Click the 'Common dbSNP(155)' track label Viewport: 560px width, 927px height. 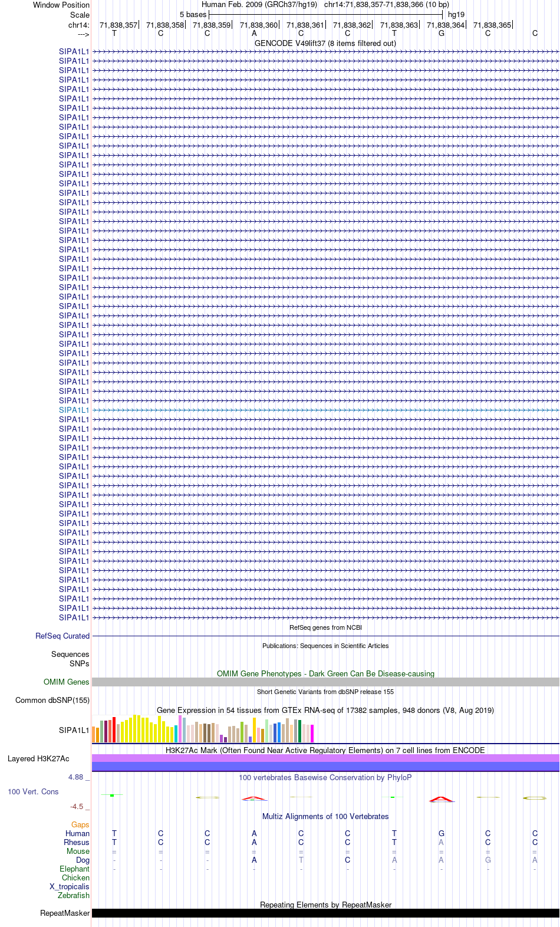click(52, 700)
